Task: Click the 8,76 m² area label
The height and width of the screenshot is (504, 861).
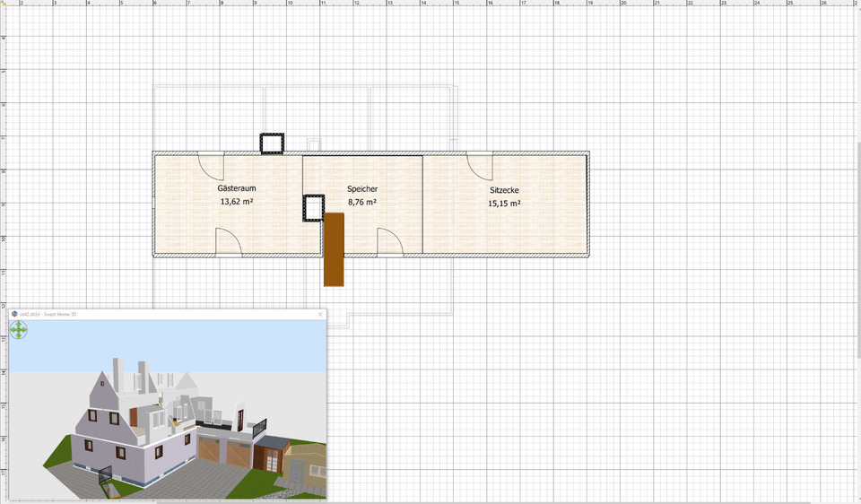Action: (x=361, y=203)
